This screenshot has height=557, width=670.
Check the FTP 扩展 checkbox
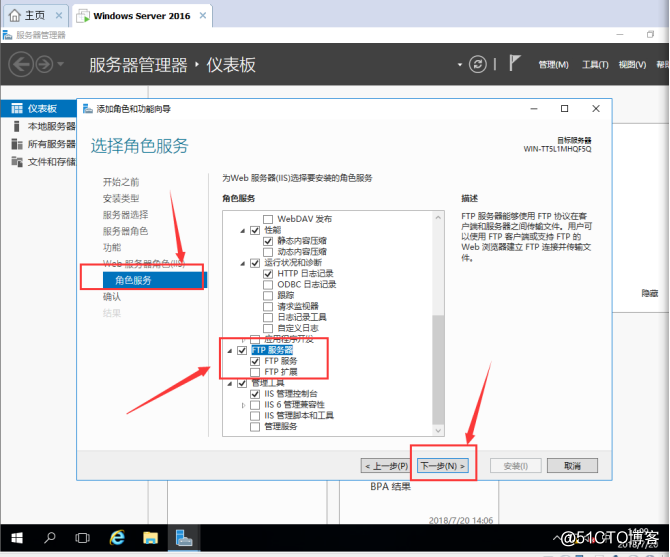255,372
